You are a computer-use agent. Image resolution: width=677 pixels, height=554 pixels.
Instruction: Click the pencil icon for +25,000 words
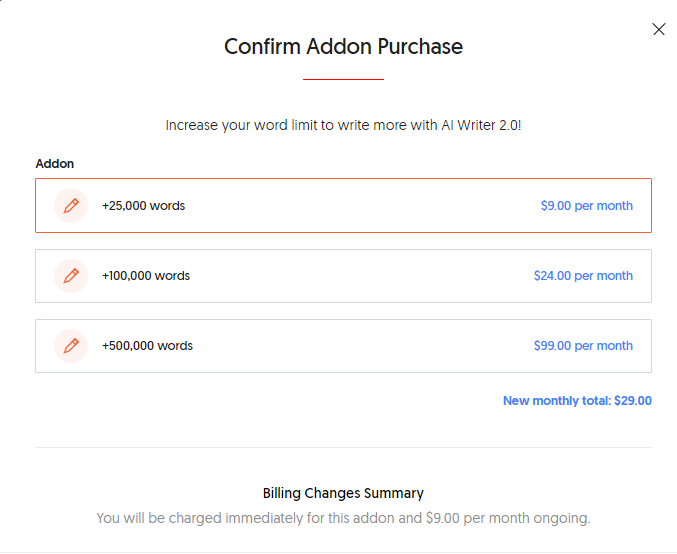[x=71, y=206]
